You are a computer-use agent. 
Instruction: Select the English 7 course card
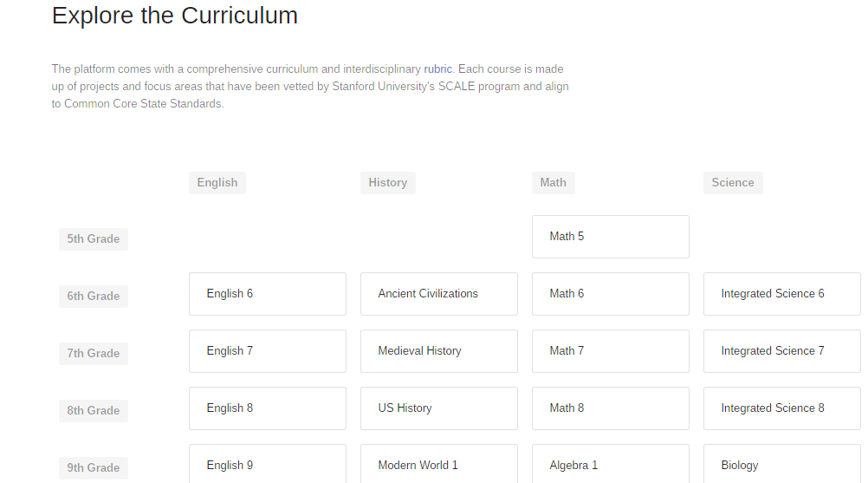click(x=267, y=351)
